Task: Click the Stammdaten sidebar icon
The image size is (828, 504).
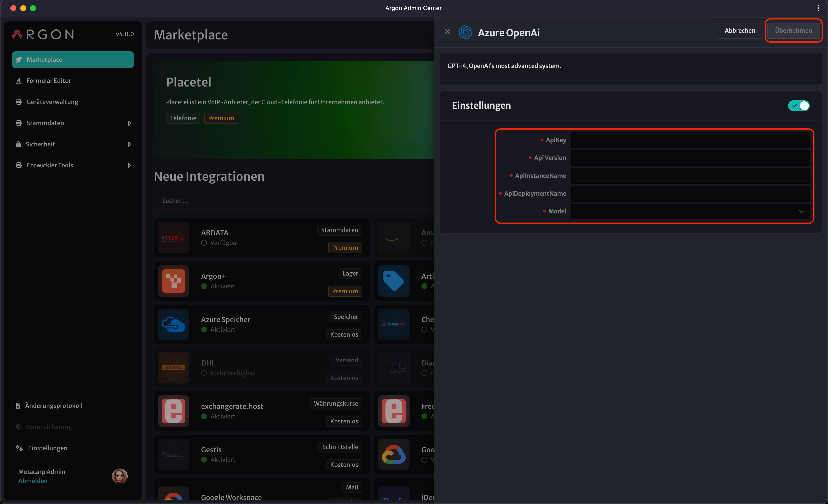Action: tap(19, 123)
